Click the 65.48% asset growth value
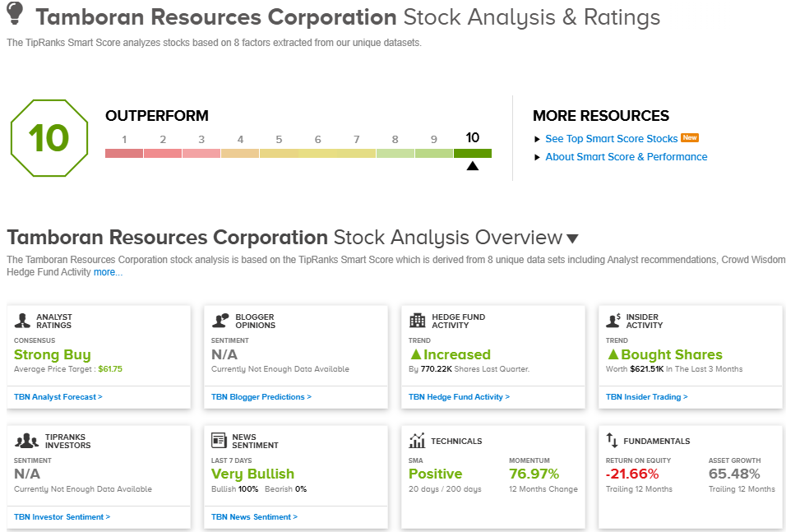Image resolution: width=786 pixels, height=532 pixels. (x=734, y=474)
